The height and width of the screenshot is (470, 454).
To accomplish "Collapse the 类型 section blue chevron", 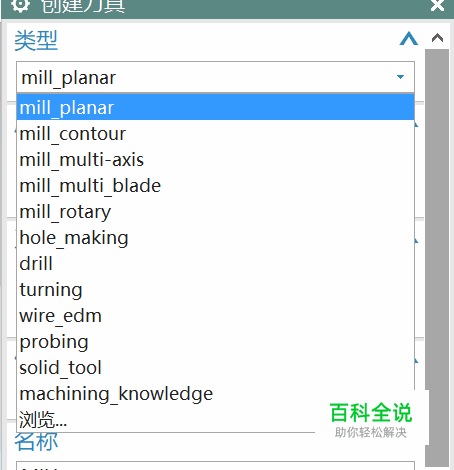I will pos(409,39).
